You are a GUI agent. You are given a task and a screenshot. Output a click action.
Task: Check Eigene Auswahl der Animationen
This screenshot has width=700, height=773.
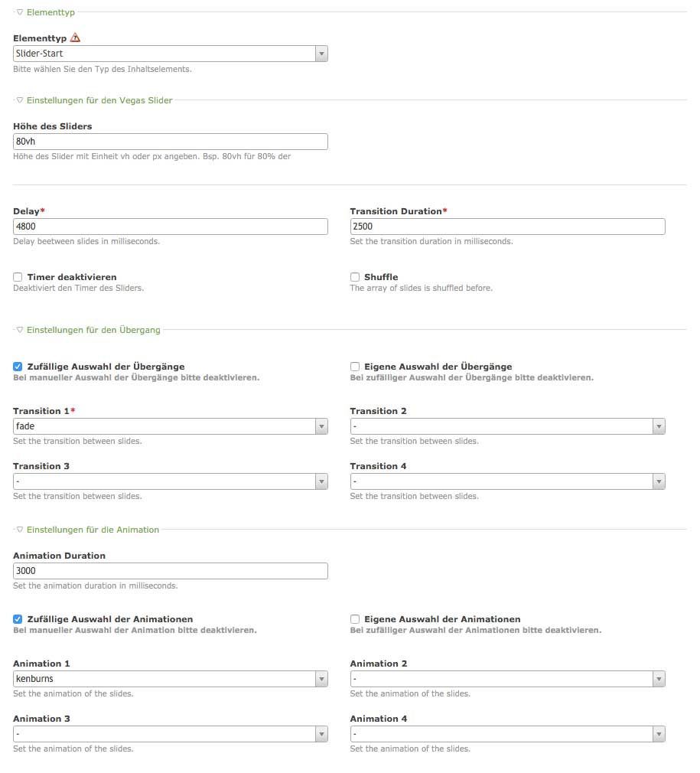[x=355, y=619]
